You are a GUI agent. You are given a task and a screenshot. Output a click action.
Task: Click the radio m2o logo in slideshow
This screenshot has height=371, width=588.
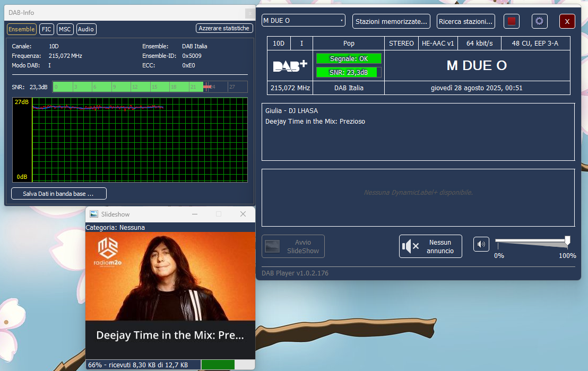coord(108,252)
